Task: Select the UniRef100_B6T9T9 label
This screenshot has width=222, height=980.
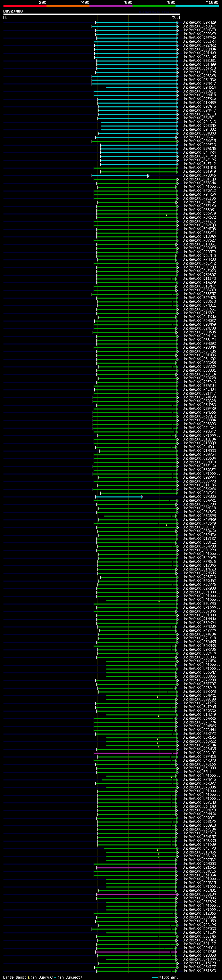Action: tap(199, 172)
